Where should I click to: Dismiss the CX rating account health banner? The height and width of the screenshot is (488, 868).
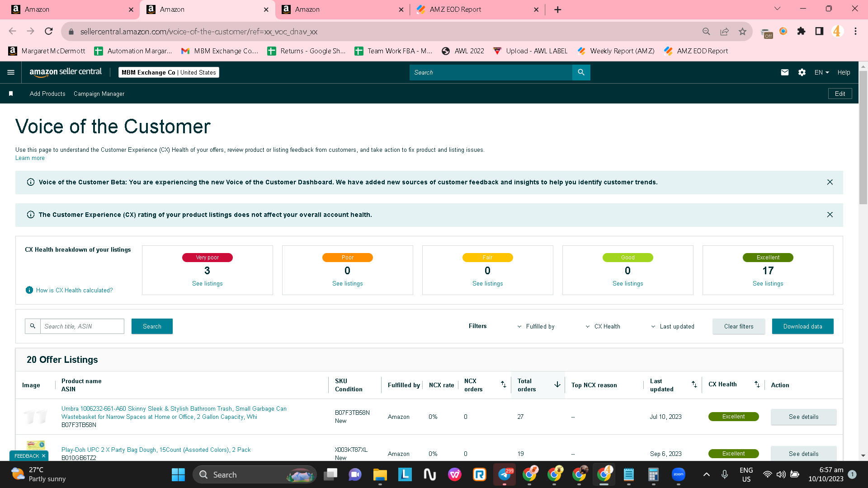(x=830, y=215)
